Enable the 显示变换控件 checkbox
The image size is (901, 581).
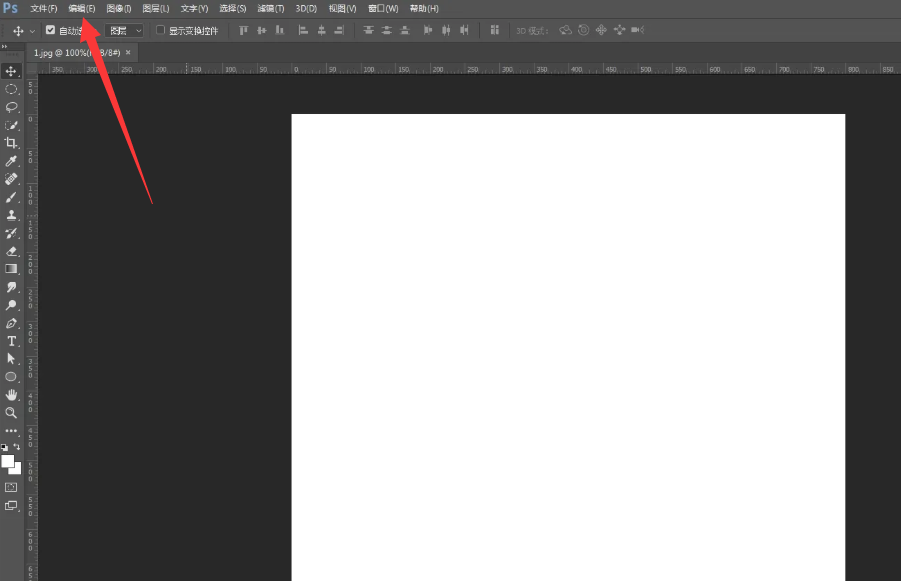[160, 30]
